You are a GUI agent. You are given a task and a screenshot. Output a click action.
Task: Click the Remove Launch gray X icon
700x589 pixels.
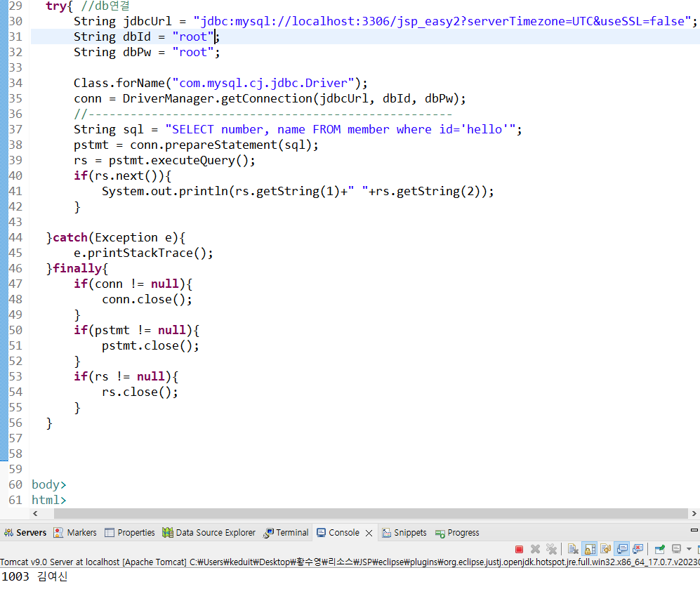click(535, 549)
